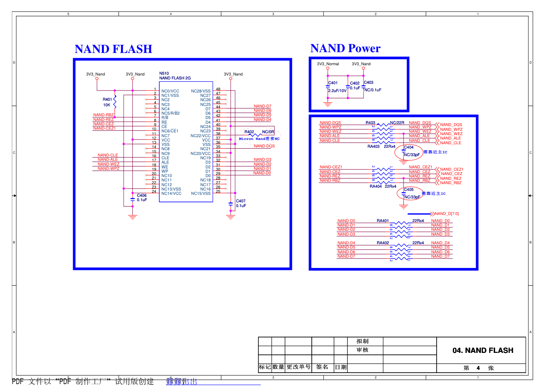554x392 pixels.
Task: Select the NAND_D[7:0] bus port symbol
Action: click(433, 214)
